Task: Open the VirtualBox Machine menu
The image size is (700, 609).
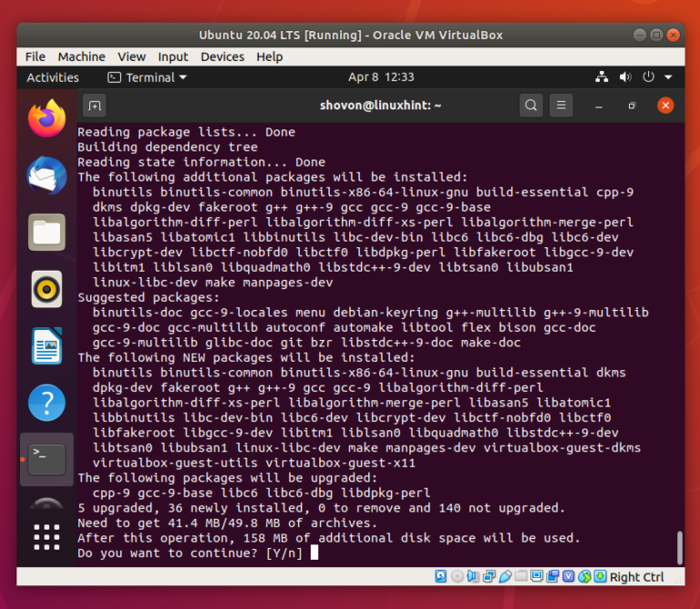Action: click(x=82, y=57)
